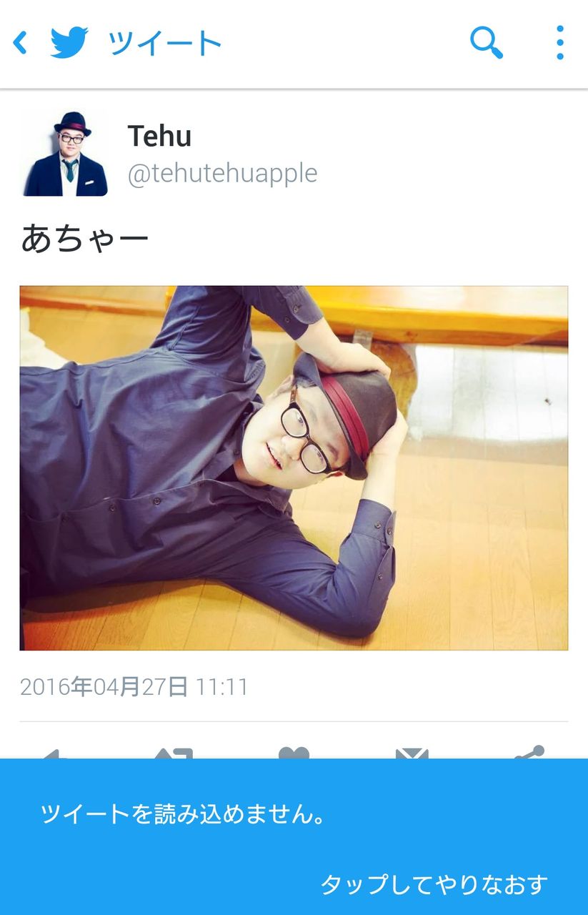Click the Twitter bird logo
Image resolution: width=588 pixels, height=915 pixels.
(69, 43)
